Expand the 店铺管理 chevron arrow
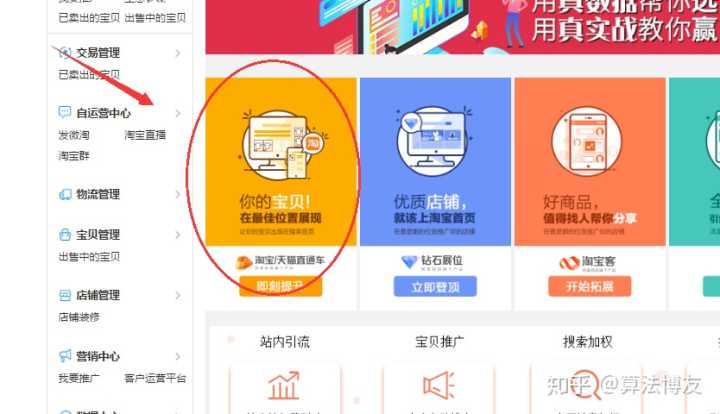This screenshot has height=414, width=720. click(178, 295)
